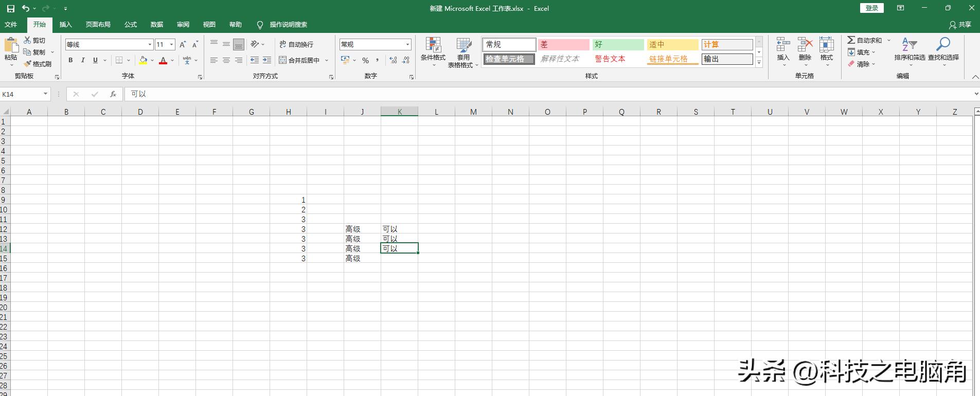Screen dimensions: 980x396
Task: Click the Sign in (登录) button
Action: [871, 8]
